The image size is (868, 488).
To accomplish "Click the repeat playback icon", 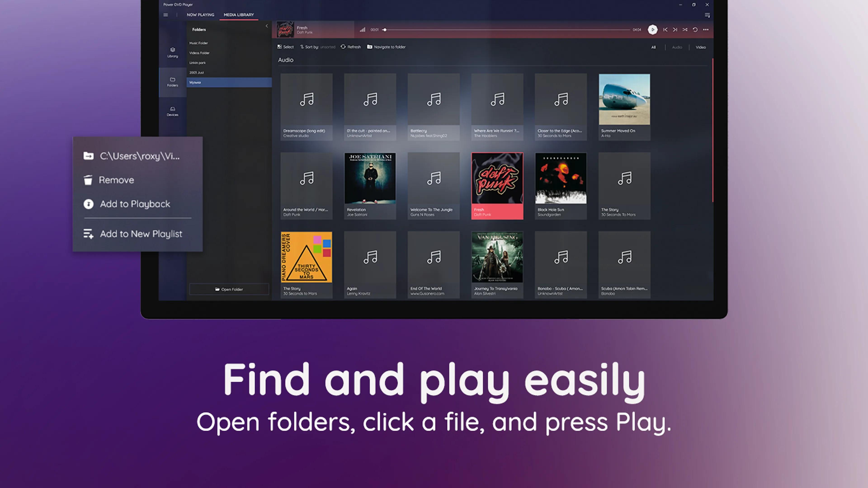I will [x=695, y=30].
